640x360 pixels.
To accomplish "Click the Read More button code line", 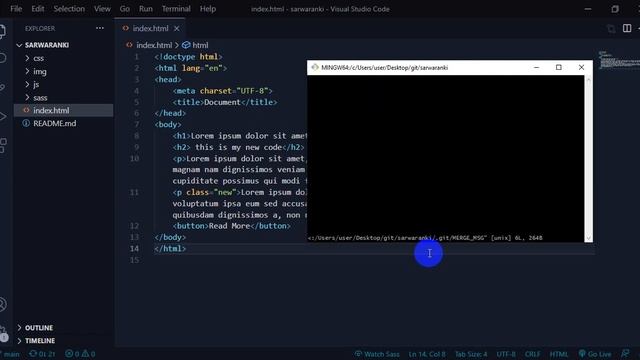I will click(231, 226).
